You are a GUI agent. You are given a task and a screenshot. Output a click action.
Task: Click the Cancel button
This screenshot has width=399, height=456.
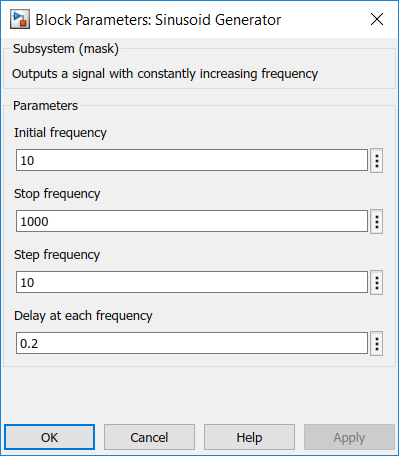coord(149,437)
